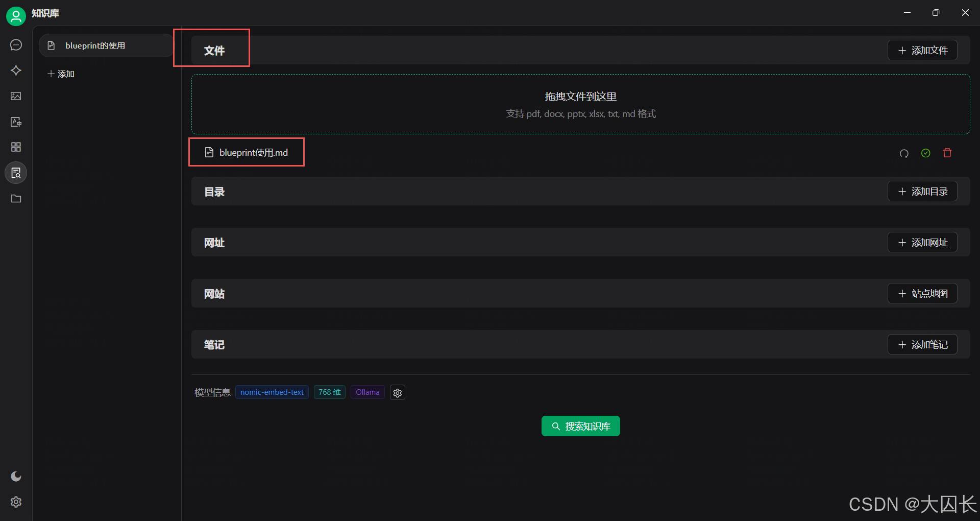This screenshot has height=521, width=980.
Task: Maximize the window
Action: (936, 13)
